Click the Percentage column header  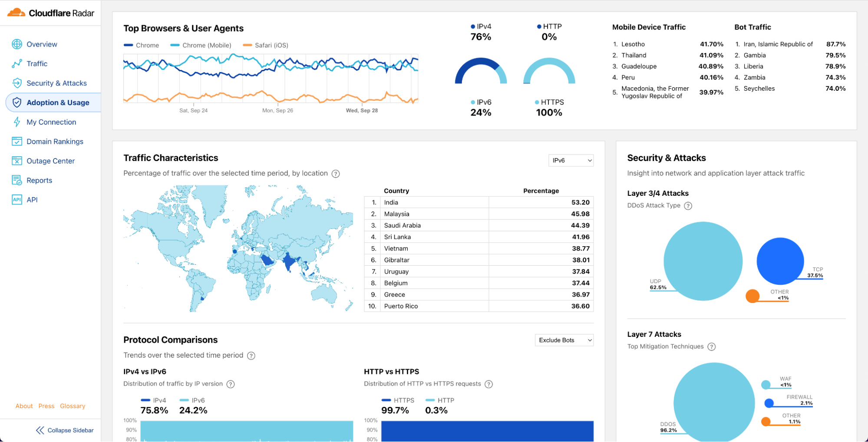coord(541,191)
